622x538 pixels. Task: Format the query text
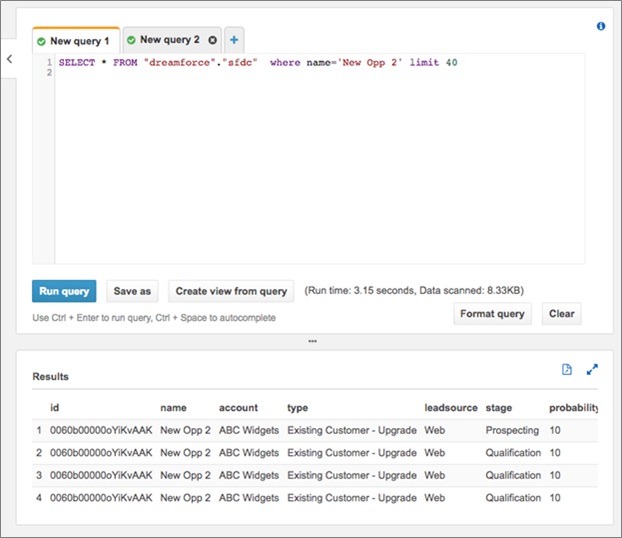point(492,314)
